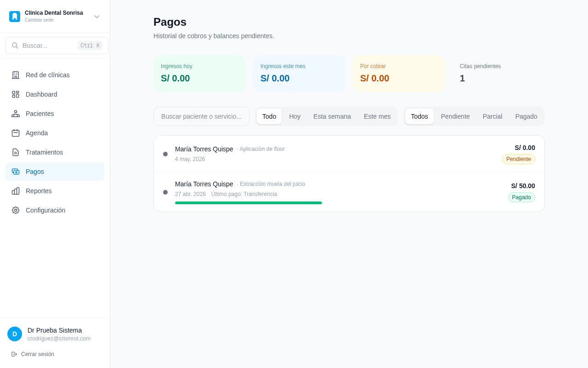The image size is (588, 368).
Task: Filter by Parcial status
Action: pyautogui.click(x=492, y=116)
